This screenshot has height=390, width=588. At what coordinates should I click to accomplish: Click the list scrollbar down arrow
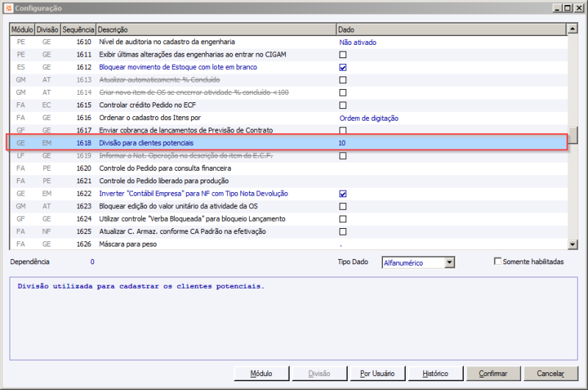(573, 244)
